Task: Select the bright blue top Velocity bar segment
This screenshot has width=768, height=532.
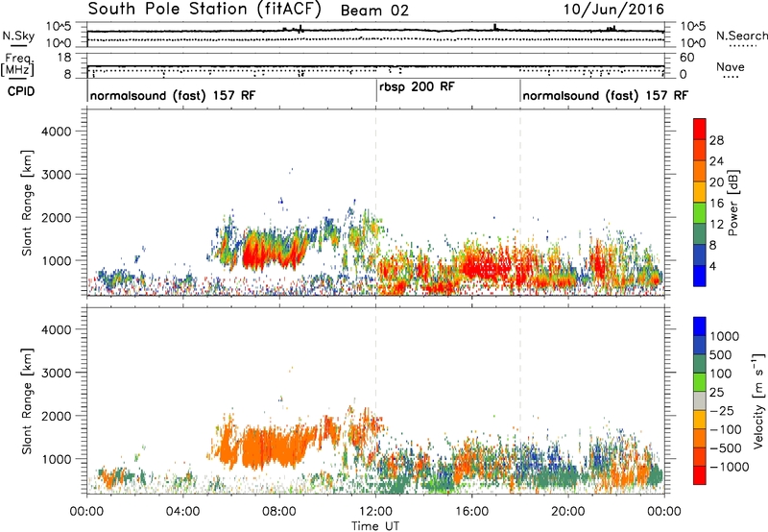Action: coord(700,326)
